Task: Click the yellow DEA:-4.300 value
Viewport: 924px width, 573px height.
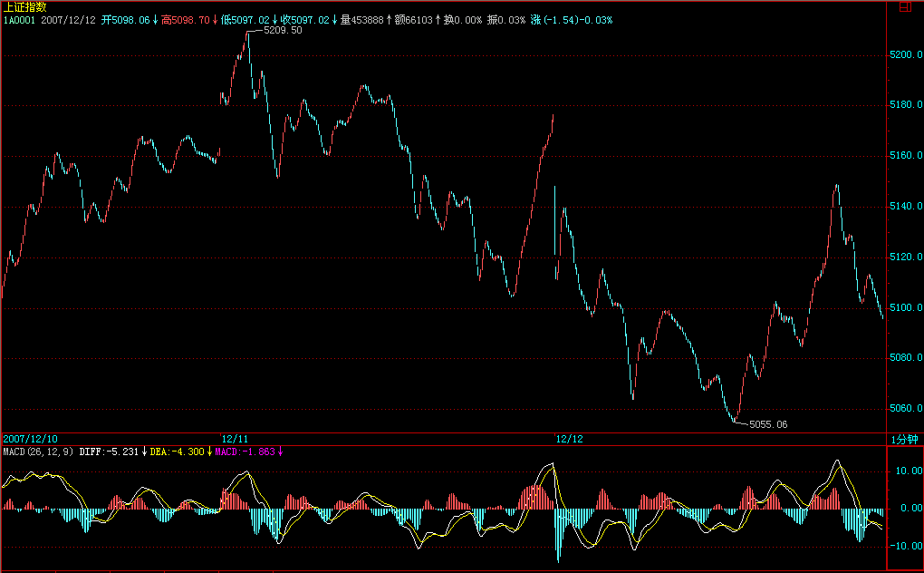Action: pyautogui.click(x=178, y=451)
